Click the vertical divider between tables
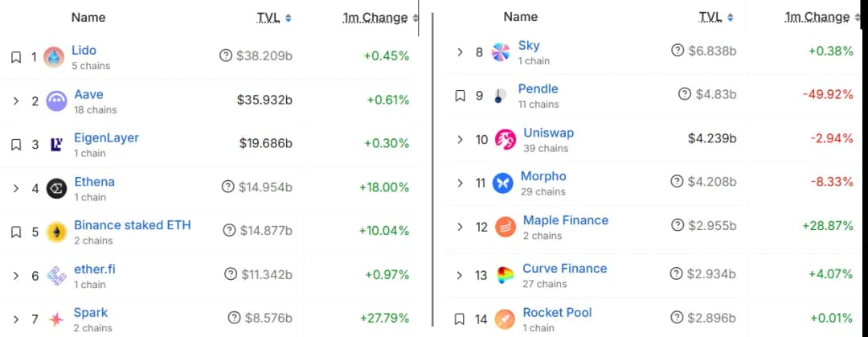This screenshot has height=337, width=868. (x=433, y=169)
